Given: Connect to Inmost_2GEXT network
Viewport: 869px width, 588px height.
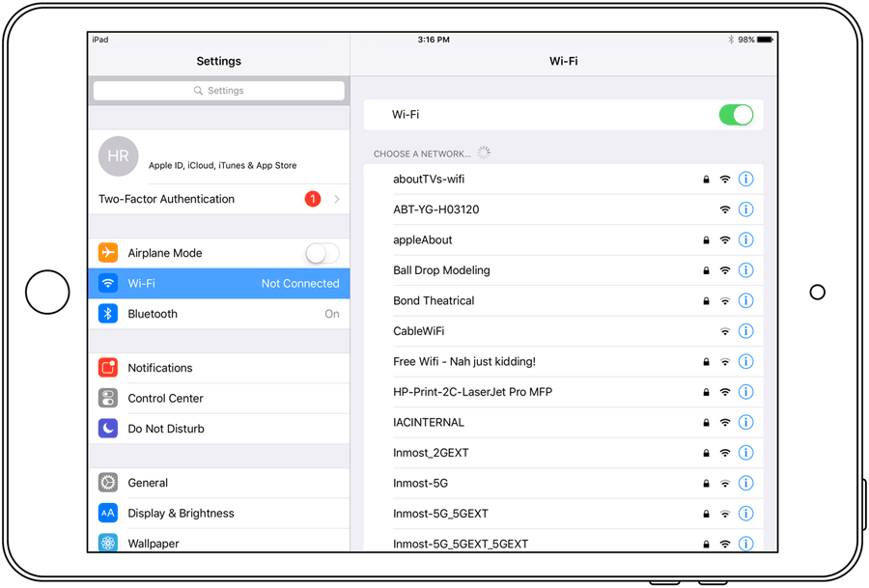Looking at the screenshot, I should (x=563, y=454).
